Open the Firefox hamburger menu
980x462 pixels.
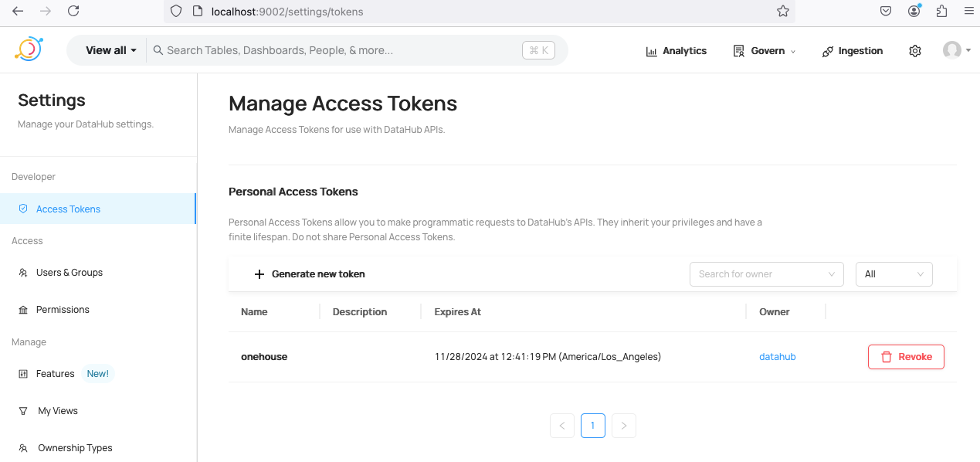pos(969,11)
